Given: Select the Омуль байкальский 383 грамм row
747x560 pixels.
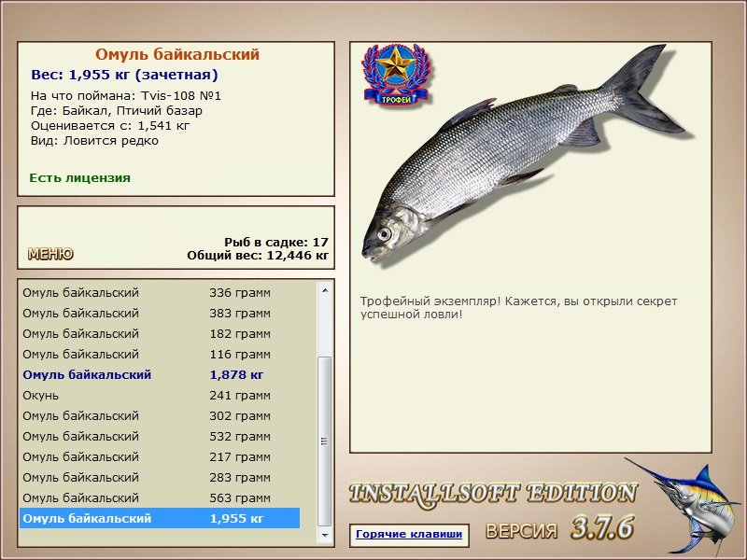Looking at the screenshot, I should (160, 313).
